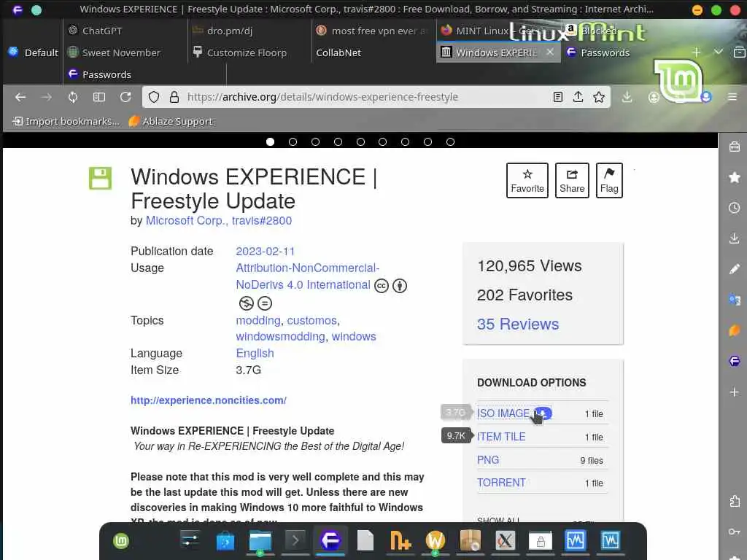Go back to the previous page
Image resolution: width=747 pixels, height=560 pixels.
(x=20, y=97)
